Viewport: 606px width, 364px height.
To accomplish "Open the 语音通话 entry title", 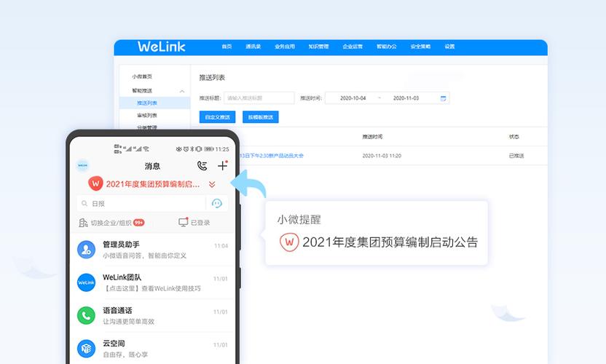I will coord(117,310).
